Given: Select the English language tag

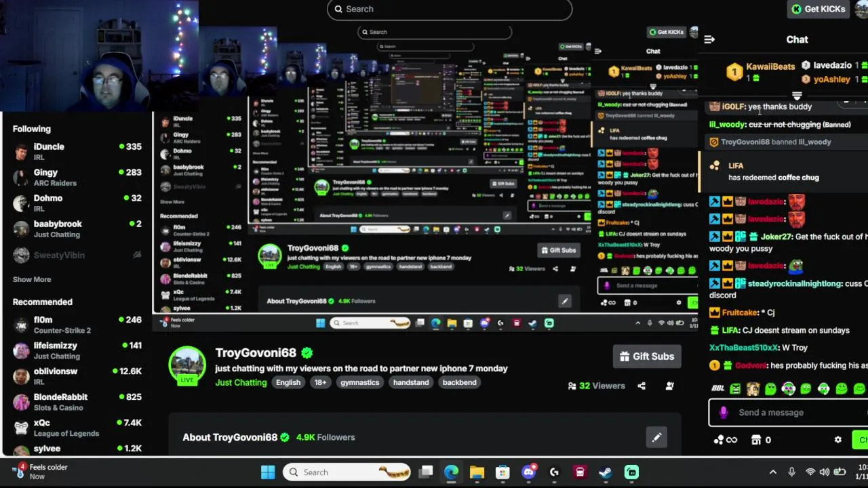Looking at the screenshot, I should tap(288, 382).
